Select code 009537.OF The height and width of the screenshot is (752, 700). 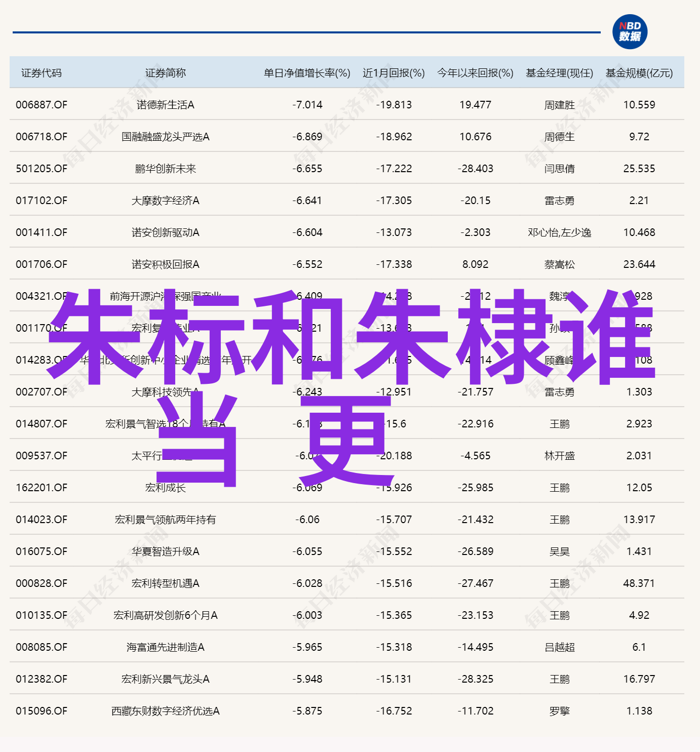click(x=42, y=456)
